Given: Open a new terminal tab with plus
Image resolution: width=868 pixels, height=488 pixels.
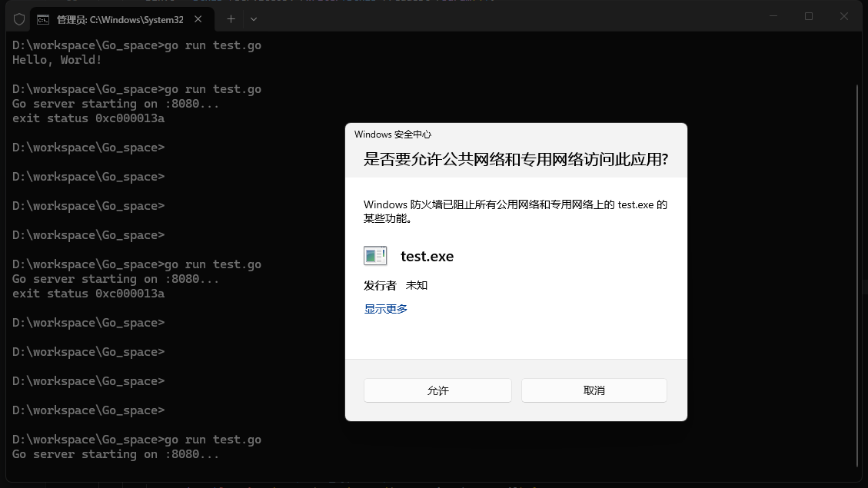Looking at the screenshot, I should pos(231,19).
